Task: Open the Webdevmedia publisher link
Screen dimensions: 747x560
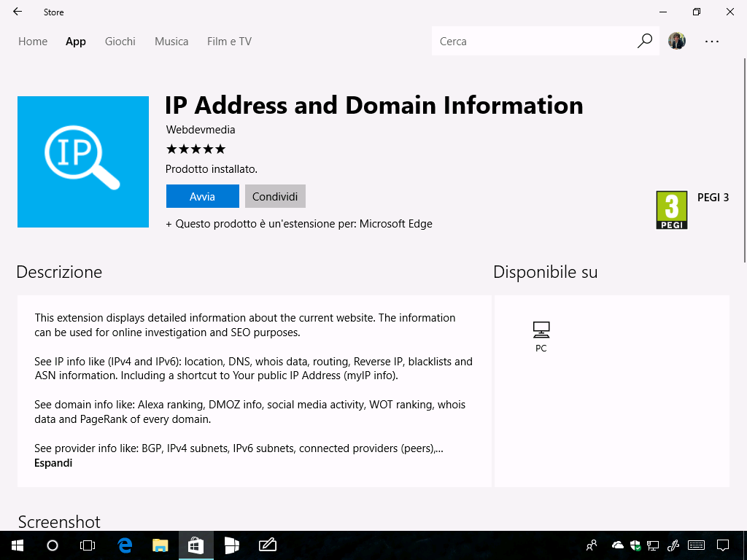Action: coord(201,130)
